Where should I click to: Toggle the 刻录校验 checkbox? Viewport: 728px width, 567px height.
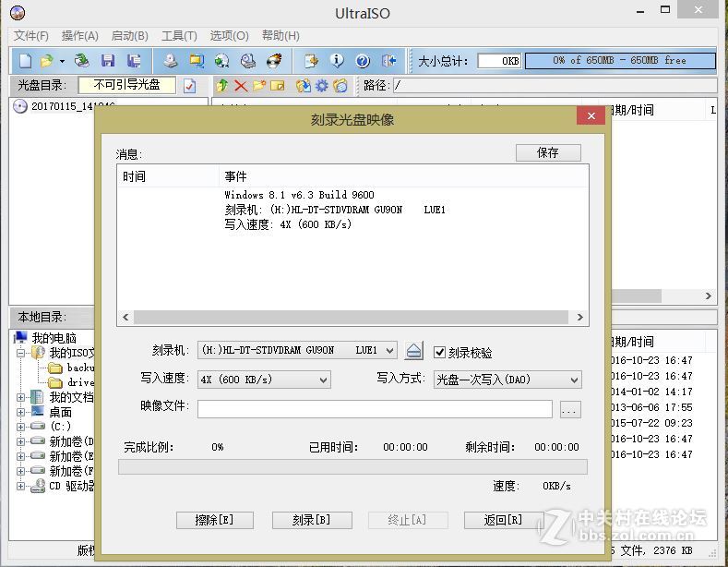[x=439, y=352]
